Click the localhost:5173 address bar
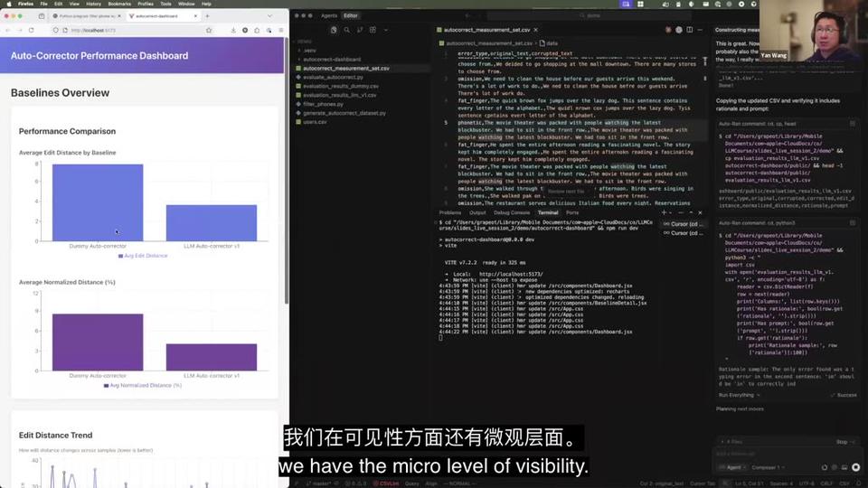Screen dimensions: 868x488 tap(133, 31)
